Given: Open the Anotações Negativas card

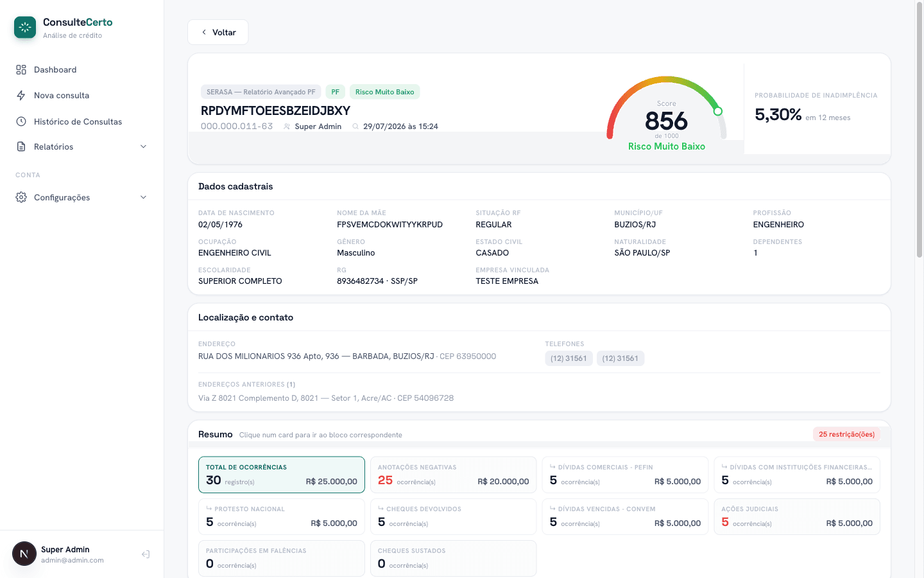Looking at the screenshot, I should [x=453, y=475].
